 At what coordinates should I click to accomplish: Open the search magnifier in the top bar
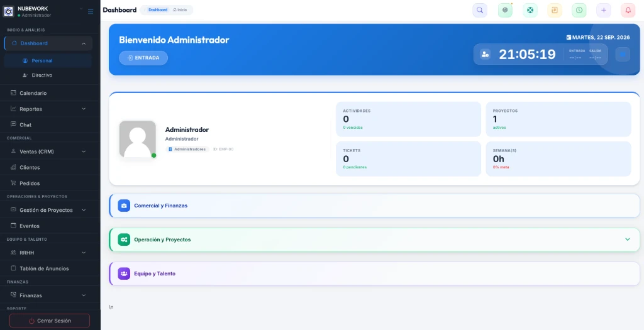click(480, 10)
